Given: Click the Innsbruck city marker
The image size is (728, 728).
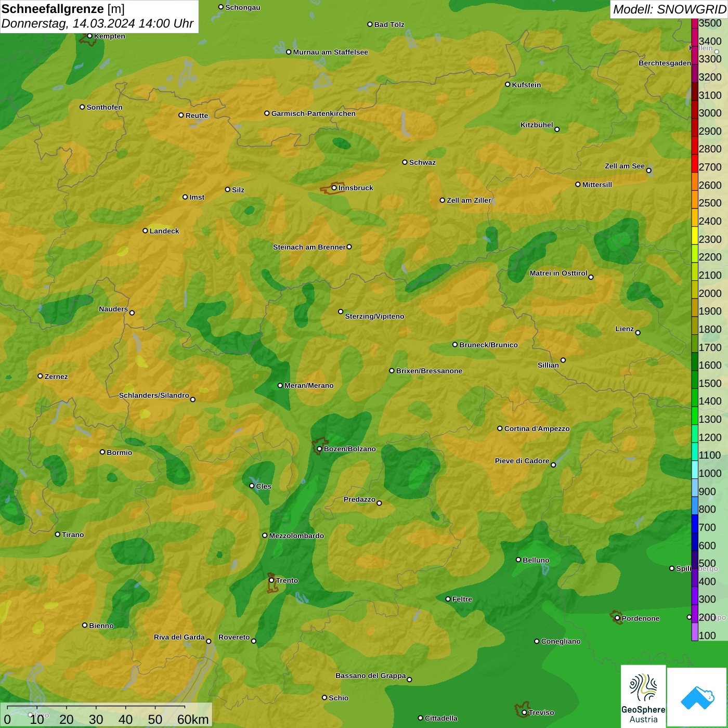Looking at the screenshot, I should click(x=334, y=188).
